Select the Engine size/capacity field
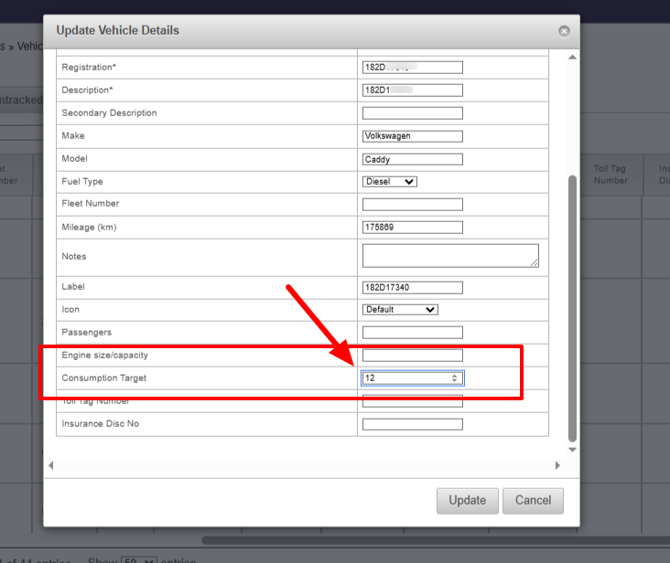 pyautogui.click(x=412, y=355)
